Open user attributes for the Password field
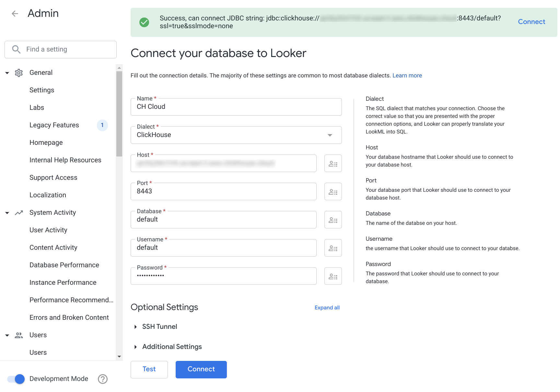This screenshot has width=560, height=392. 333,276
